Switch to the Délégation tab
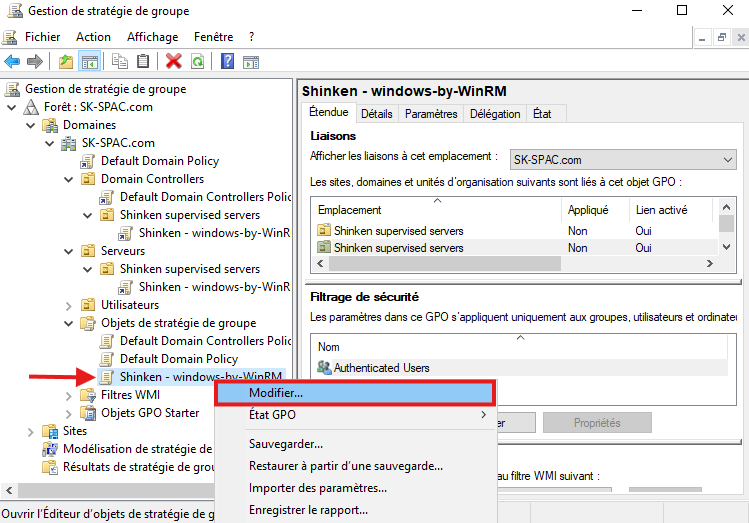Image resolution: width=749 pixels, height=523 pixels. click(494, 114)
